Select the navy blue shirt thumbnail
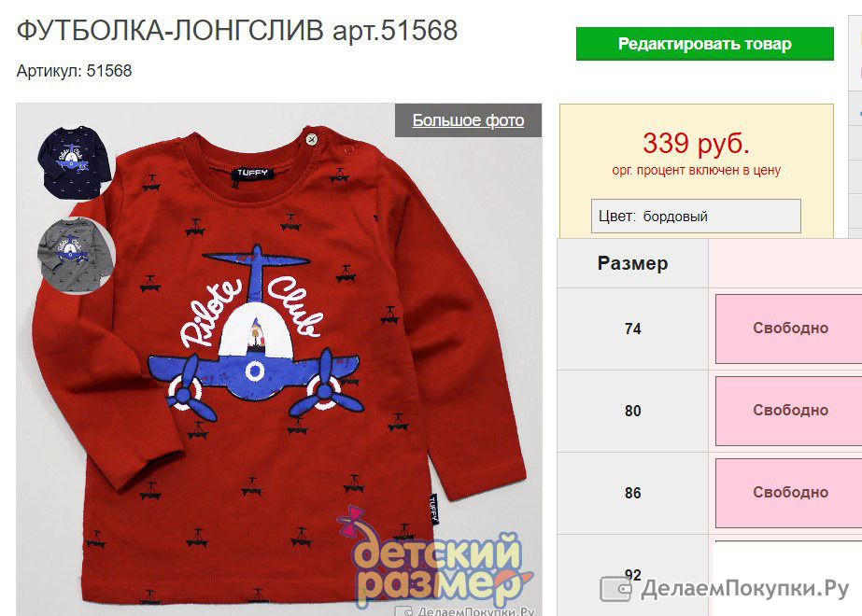Viewport: 862px width, 616px height. [x=74, y=162]
